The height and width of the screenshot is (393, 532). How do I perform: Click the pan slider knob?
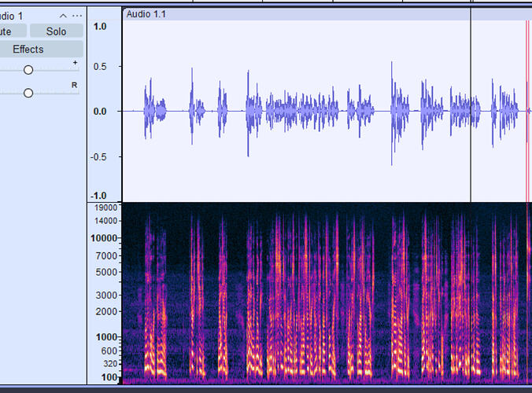pos(28,93)
